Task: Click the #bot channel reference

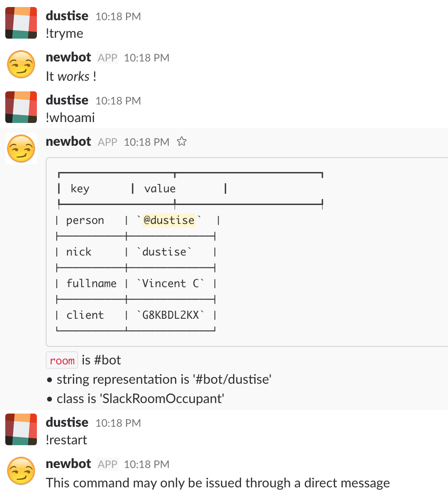Action: [108, 360]
